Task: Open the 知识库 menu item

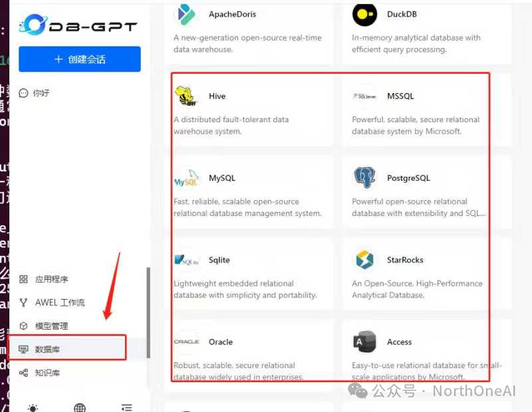Action: click(47, 373)
